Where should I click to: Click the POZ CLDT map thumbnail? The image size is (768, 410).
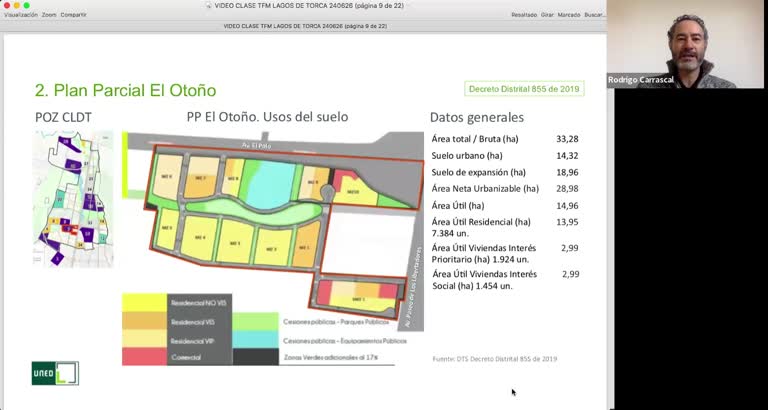click(x=73, y=199)
